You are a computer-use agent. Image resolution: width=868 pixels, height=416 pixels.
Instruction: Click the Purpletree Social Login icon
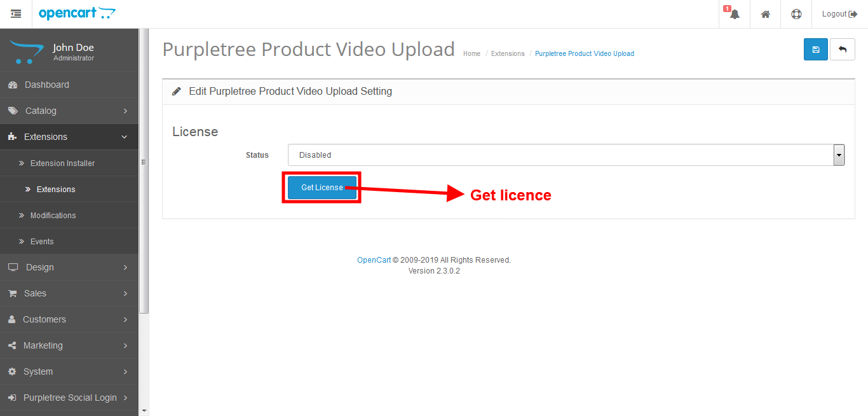tap(12, 398)
